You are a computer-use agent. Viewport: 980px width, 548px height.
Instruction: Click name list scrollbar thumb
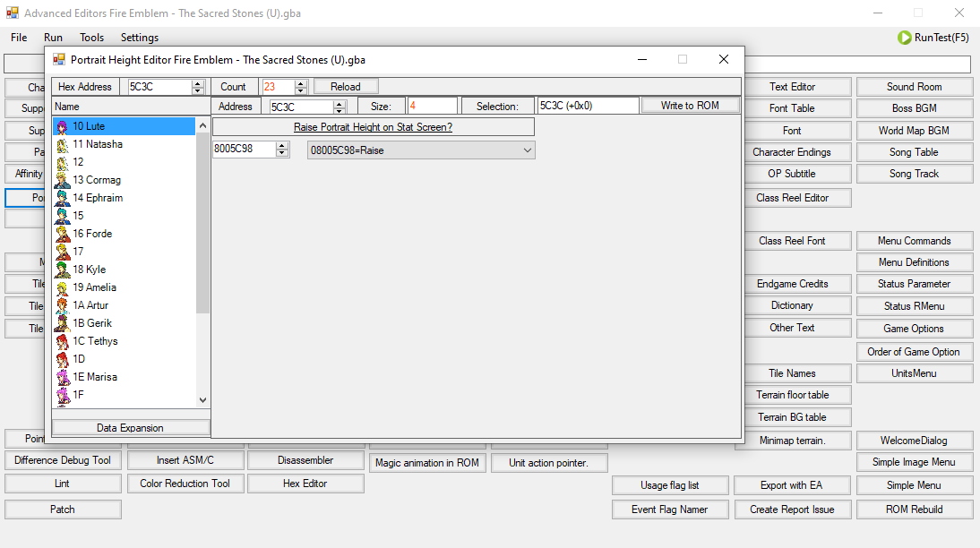pyautogui.click(x=202, y=222)
